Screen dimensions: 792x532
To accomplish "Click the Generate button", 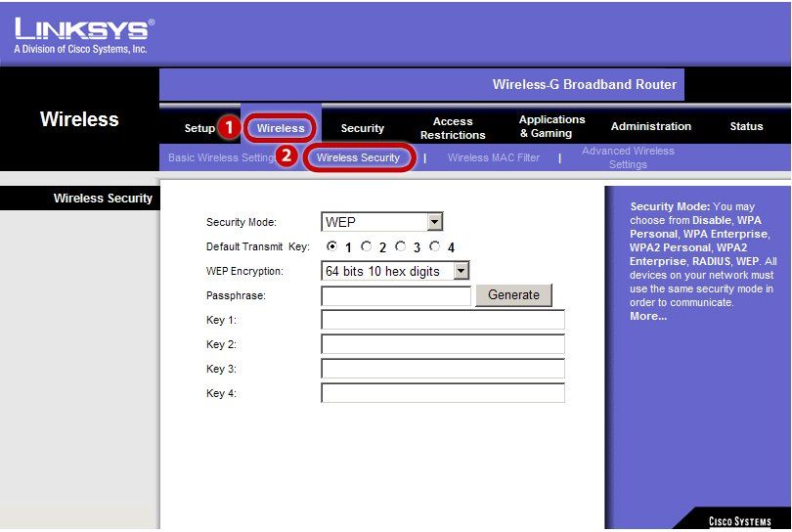I will pos(513,295).
